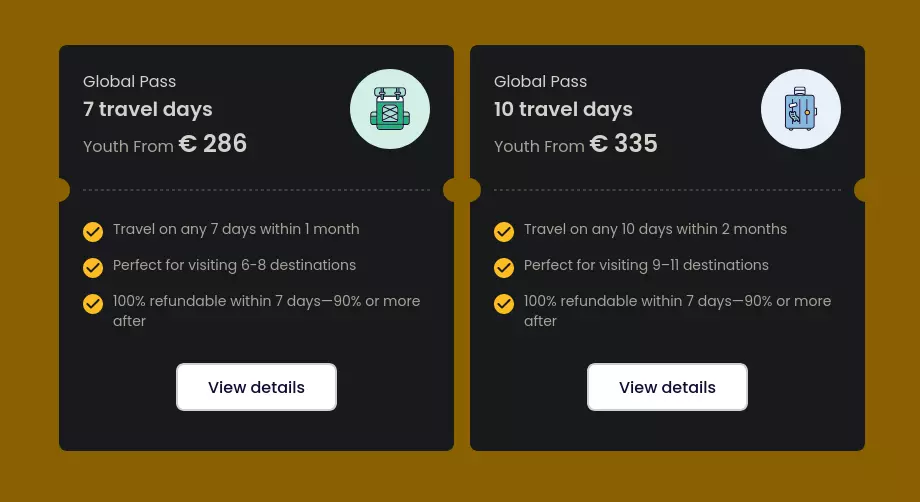Click the blue suitcase icon
This screenshot has width=920, height=502.
(801, 109)
